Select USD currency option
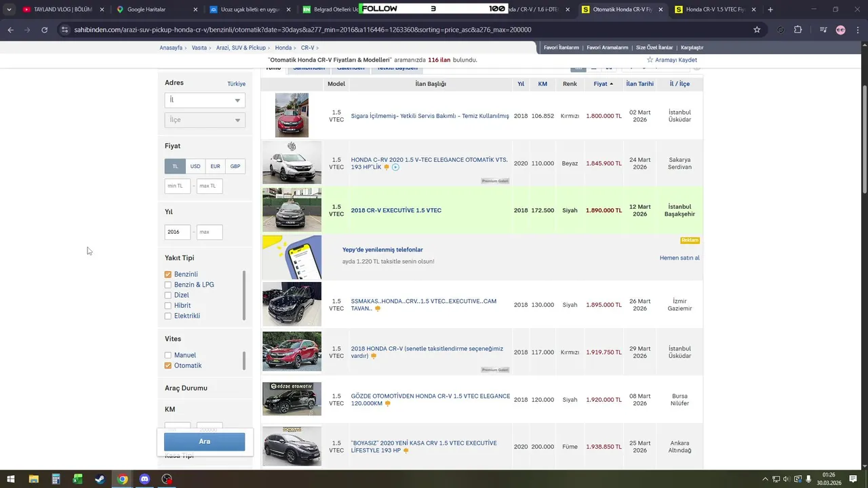 pos(195,166)
